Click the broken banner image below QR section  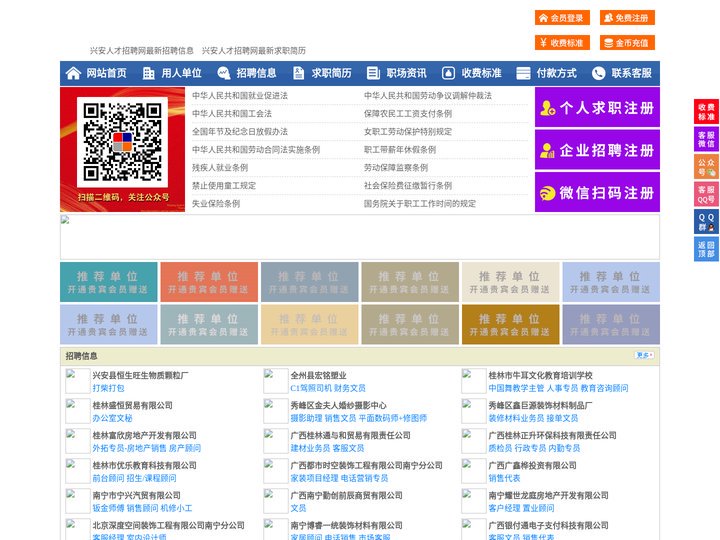pyautogui.click(x=360, y=237)
